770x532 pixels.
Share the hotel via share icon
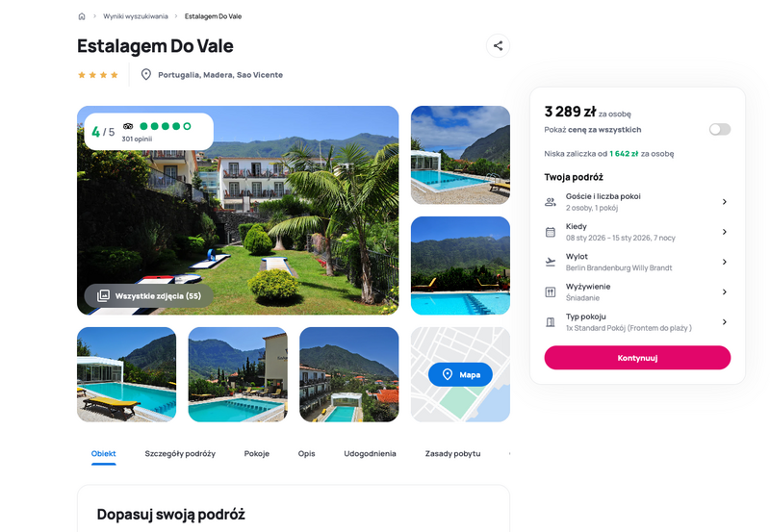point(498,45)
